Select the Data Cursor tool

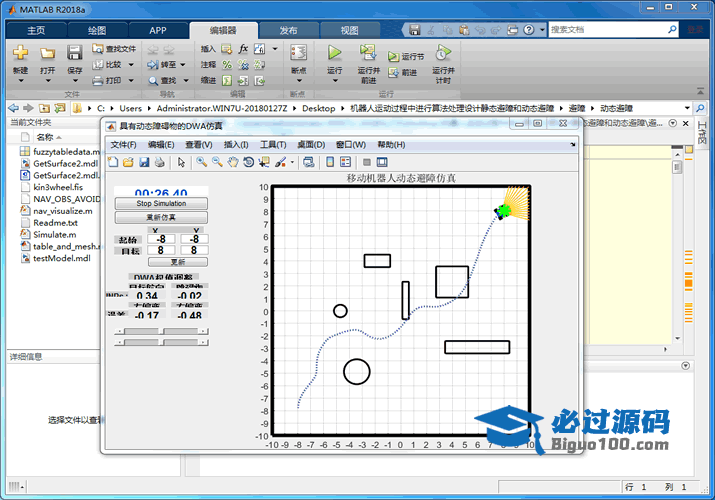[x=264, y=162]
